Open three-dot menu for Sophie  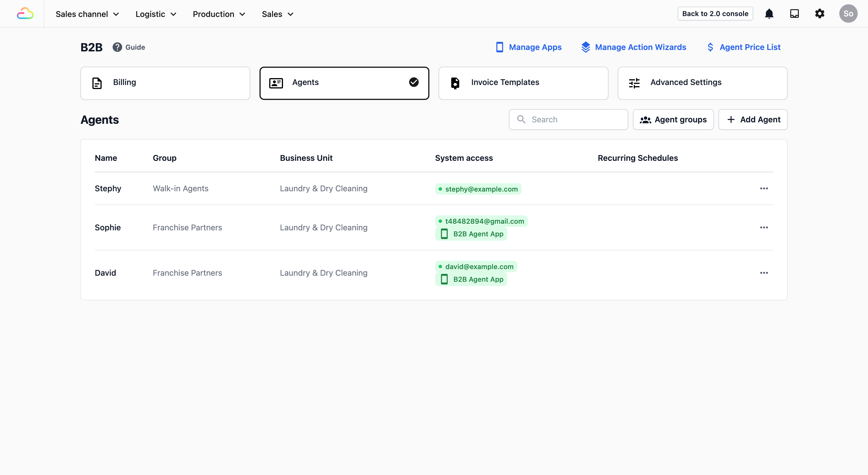pos(764,227)
